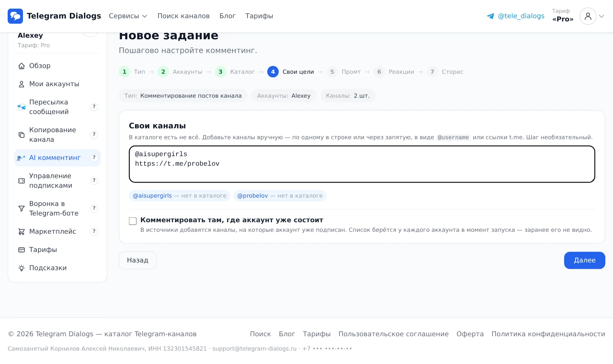Click the Копирование канала copy icon
Screen dimensions: 613x364
(x=21, y=135)
